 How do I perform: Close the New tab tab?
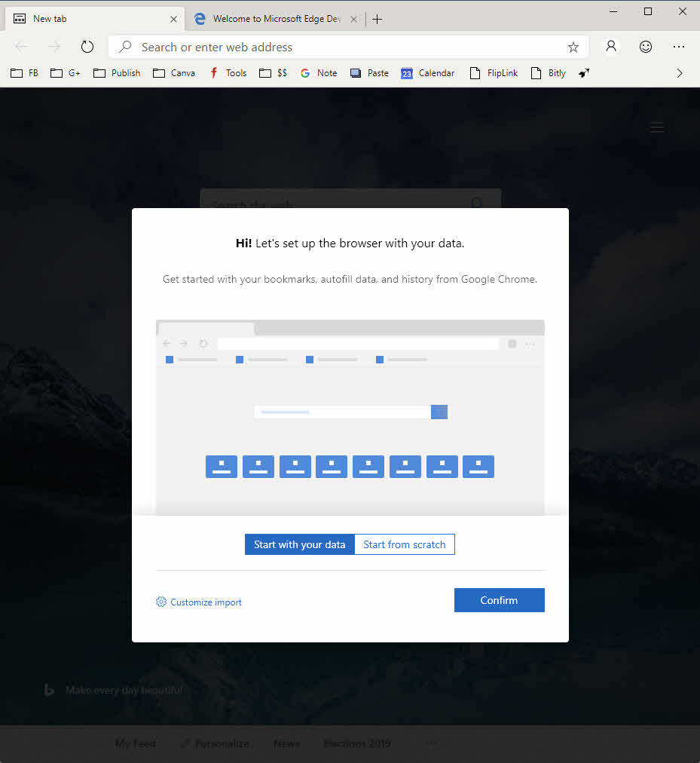coord(173,19)
